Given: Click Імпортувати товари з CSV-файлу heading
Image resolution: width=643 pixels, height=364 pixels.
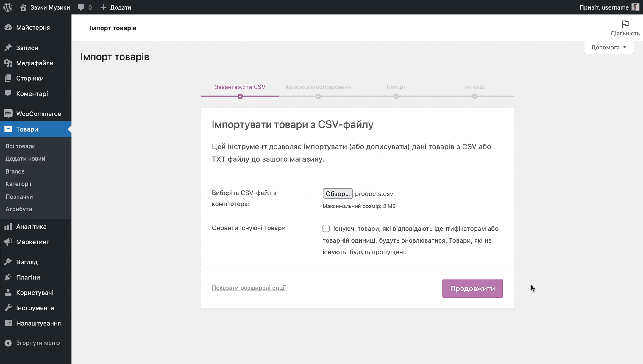Looking at the screenshot, I should 292,124.
